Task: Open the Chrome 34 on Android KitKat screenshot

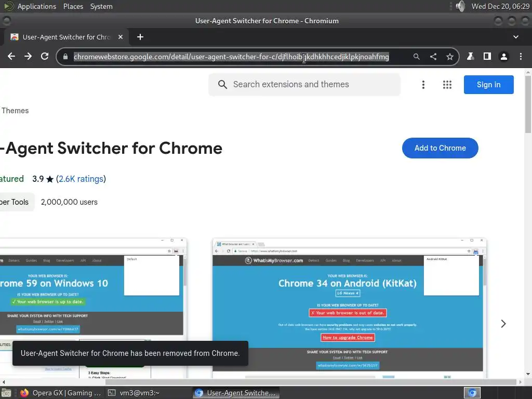Action: click(350, 308)
